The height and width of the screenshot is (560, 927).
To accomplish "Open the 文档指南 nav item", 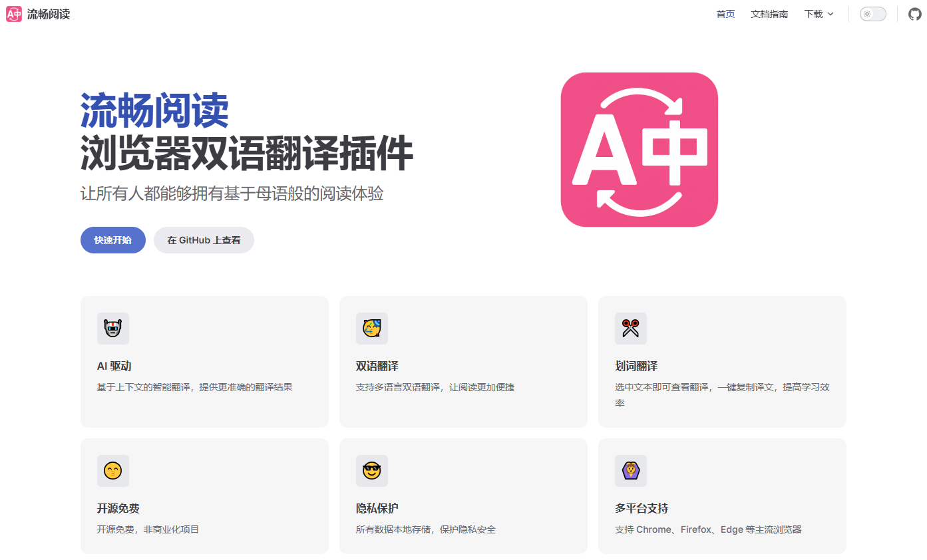I will 769,14.
